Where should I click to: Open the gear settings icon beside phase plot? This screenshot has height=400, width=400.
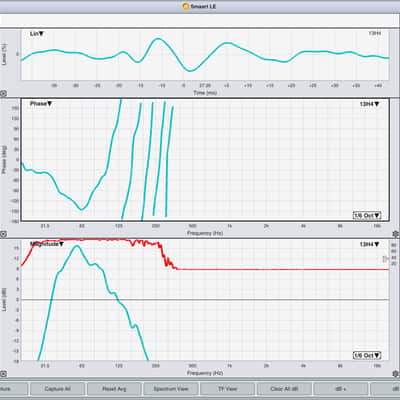pos(396,234)
